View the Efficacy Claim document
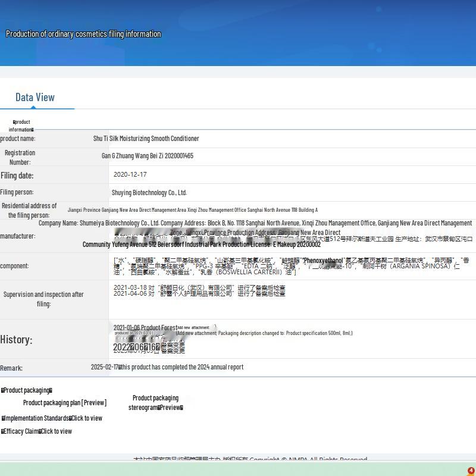 tap(37, 431)
